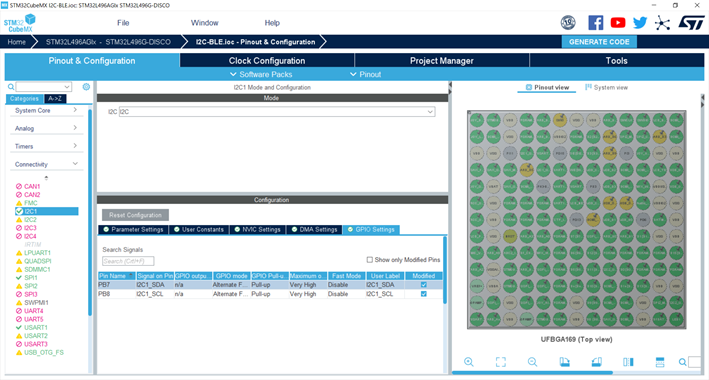Switch to Tools tab
Image resolution: width=709 pixels, height=380 pixels.
(617, 61)
